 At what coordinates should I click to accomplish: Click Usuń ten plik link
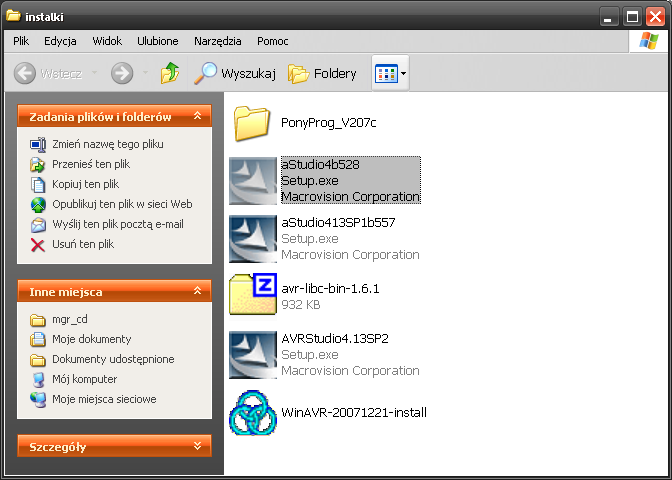click(83, 244)
